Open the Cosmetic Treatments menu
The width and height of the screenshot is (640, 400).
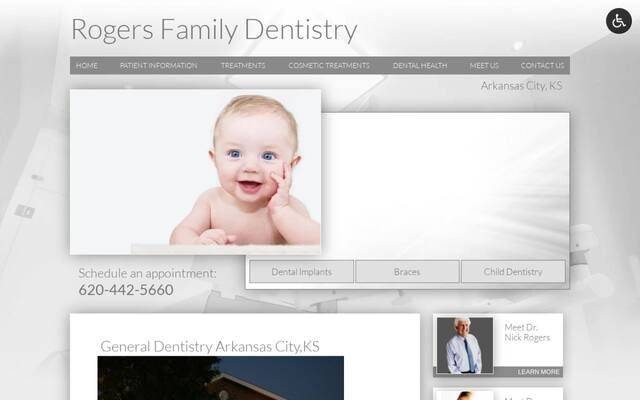329,66
